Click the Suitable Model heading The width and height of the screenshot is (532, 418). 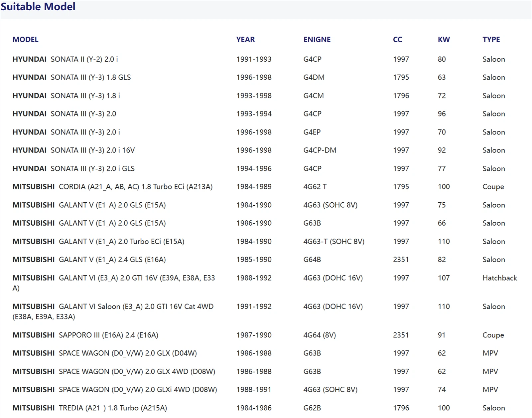[x=38, y=7]
